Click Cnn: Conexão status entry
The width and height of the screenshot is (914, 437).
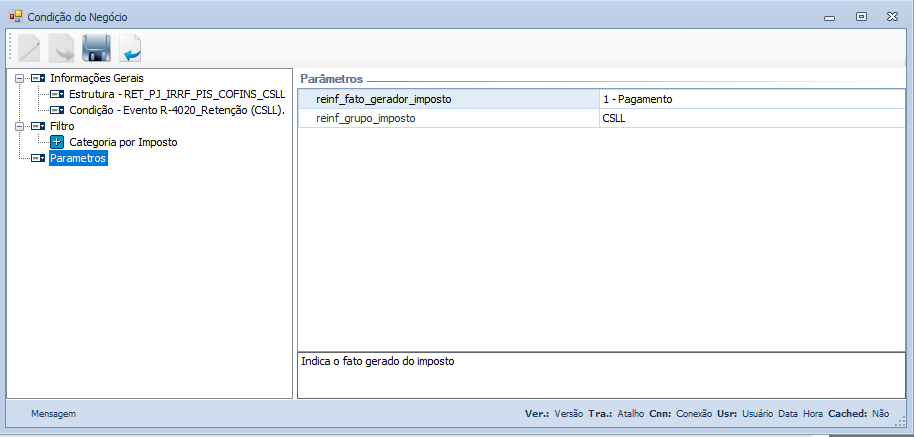(680, 414)
